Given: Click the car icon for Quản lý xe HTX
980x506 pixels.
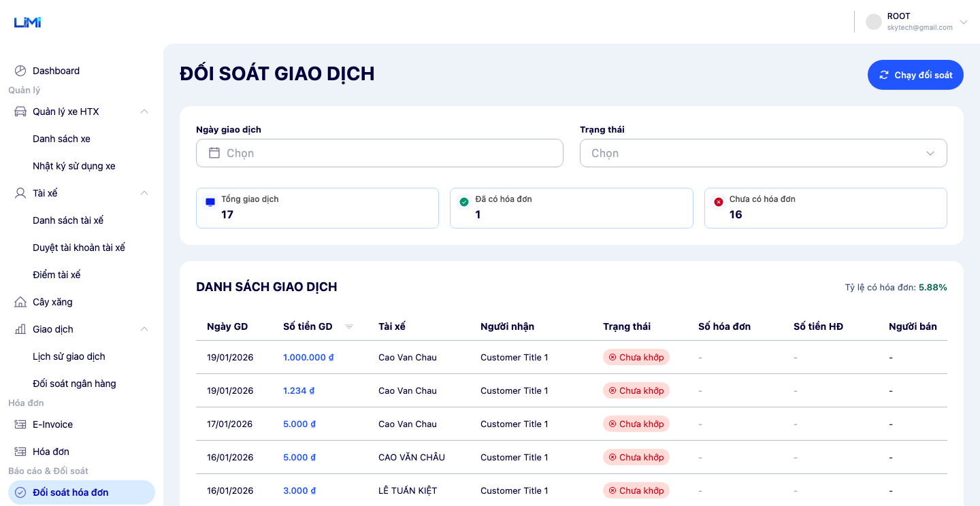Looking at the screenshot, I should click(20, 112).
